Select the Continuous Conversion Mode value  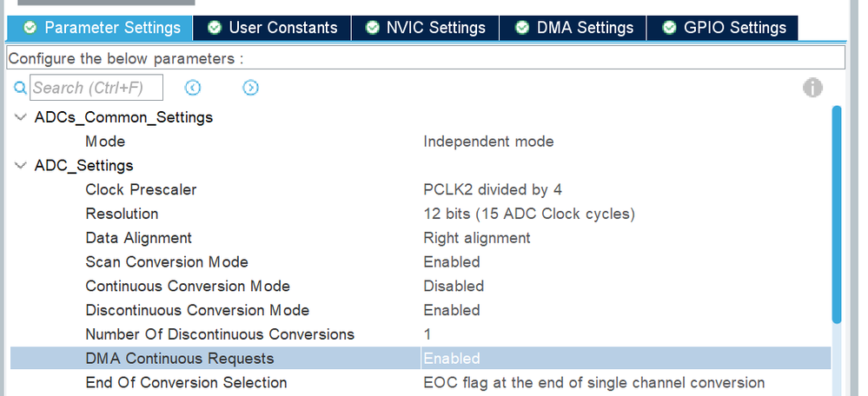[x=454, y=287]
